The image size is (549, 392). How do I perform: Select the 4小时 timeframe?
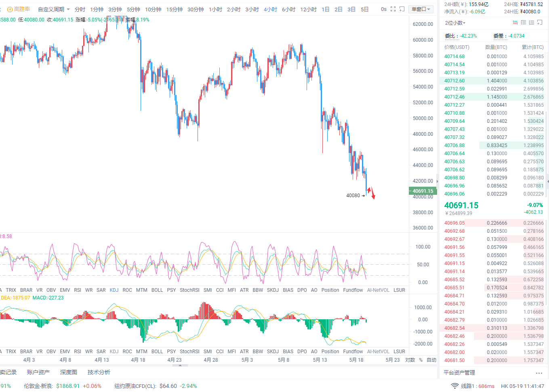click(x=270, y=9)
